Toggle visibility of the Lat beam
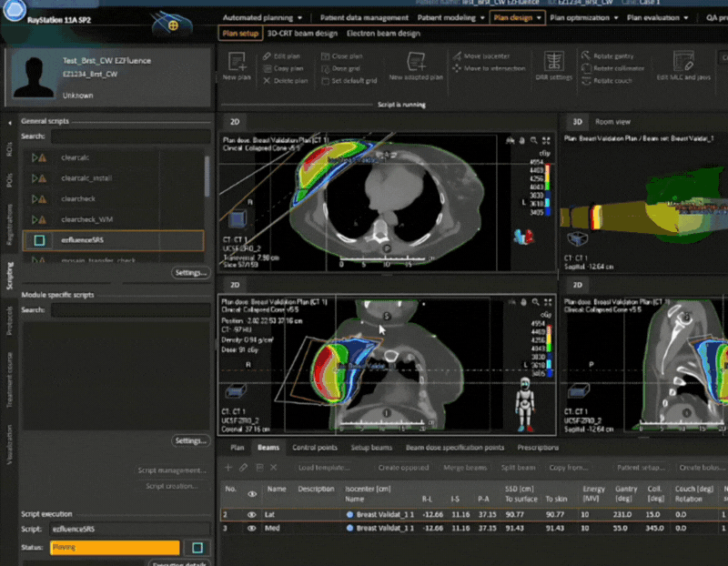This screenshot has width=728, height=566. point(252,515)
